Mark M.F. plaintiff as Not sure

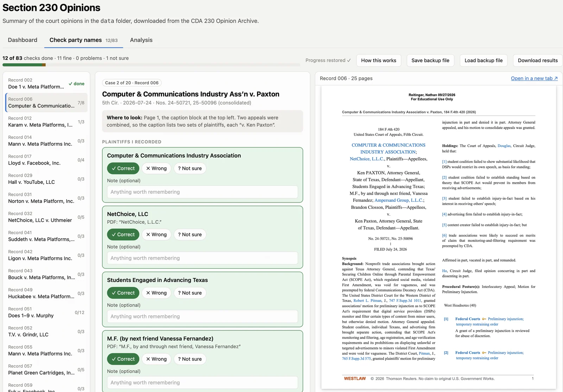[190, 359]
